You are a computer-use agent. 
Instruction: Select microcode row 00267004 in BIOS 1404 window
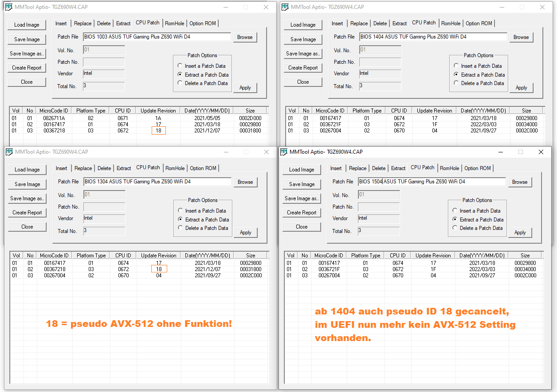click(x=414, y=131)
